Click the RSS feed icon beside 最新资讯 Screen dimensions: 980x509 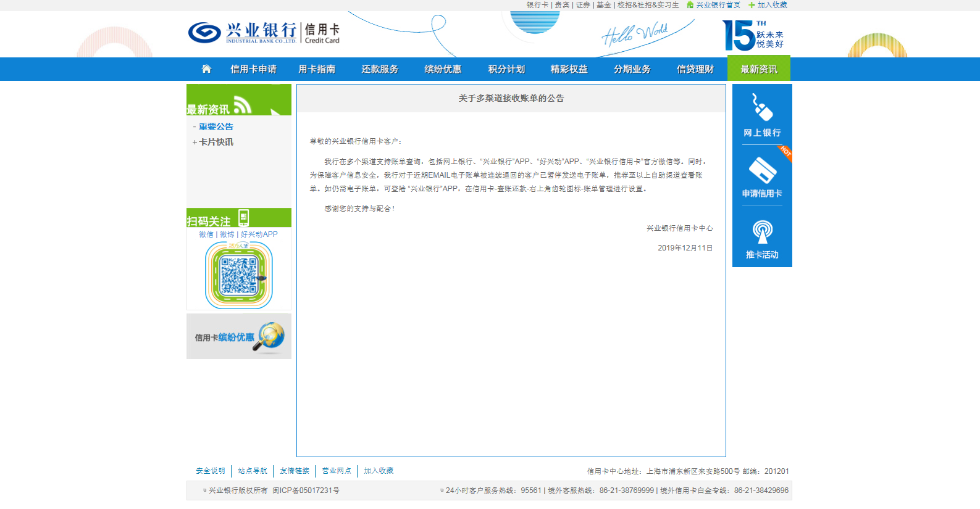click(x=243, y=106)
